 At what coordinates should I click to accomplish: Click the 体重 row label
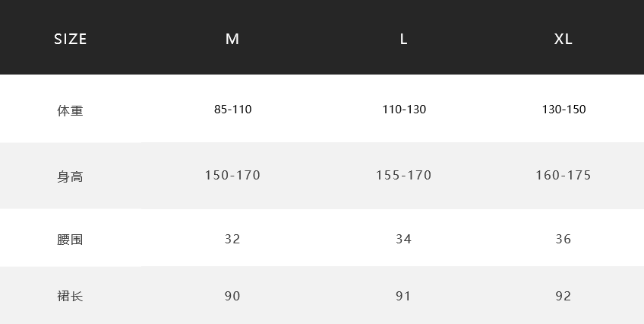(x=70, y=110)
